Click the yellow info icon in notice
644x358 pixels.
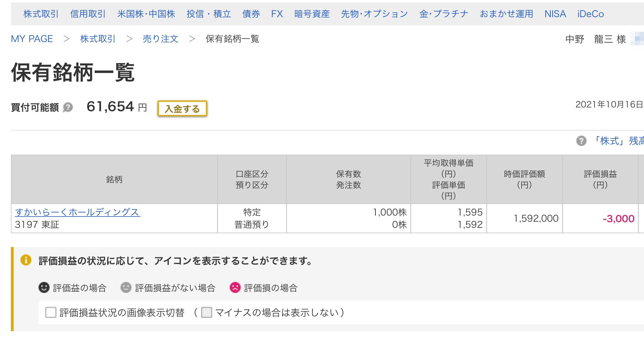26,260
